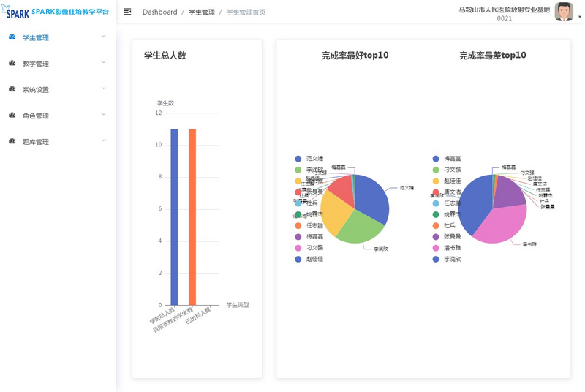Screen dimensions: 585x392
Task: Click the 系统设置 sidebar icon
Action: [x=12, y=89]
